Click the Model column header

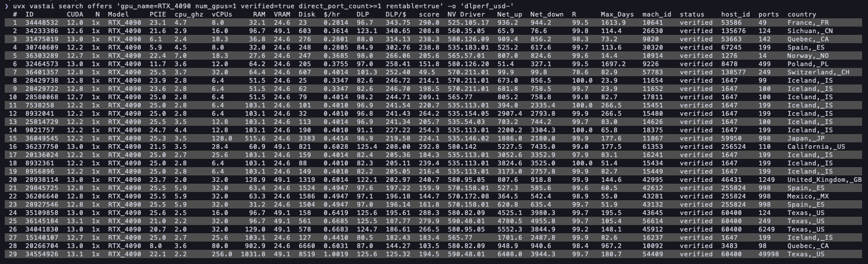tap(118, 14)
